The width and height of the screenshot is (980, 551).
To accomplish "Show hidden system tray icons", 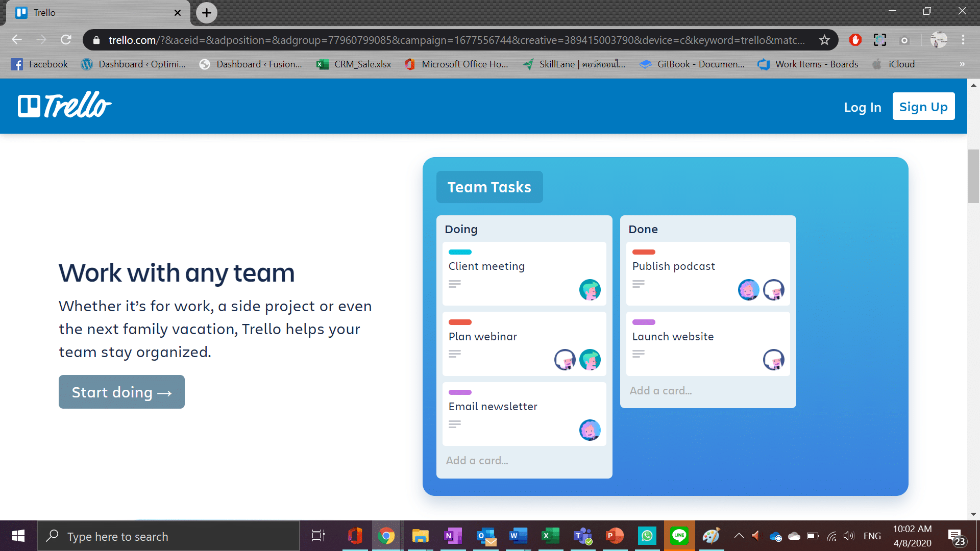I will point(739,536).
